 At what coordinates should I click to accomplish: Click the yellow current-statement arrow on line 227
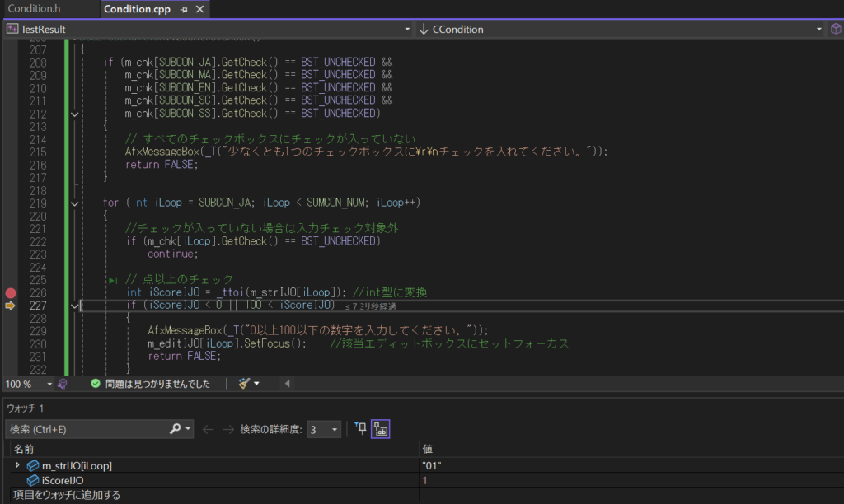point(11,306)
